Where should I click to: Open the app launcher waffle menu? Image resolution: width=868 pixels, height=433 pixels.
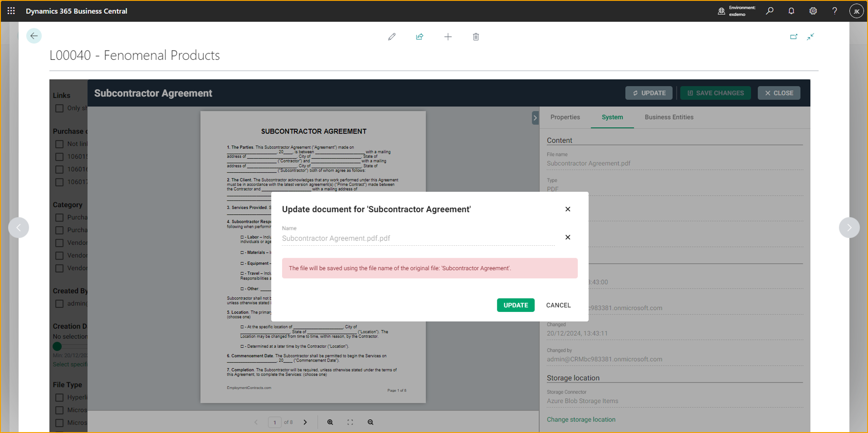(11, 11)
